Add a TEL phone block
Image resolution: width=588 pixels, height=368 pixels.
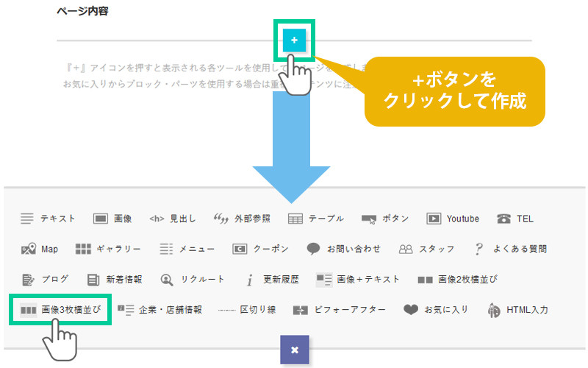(514, 219)
